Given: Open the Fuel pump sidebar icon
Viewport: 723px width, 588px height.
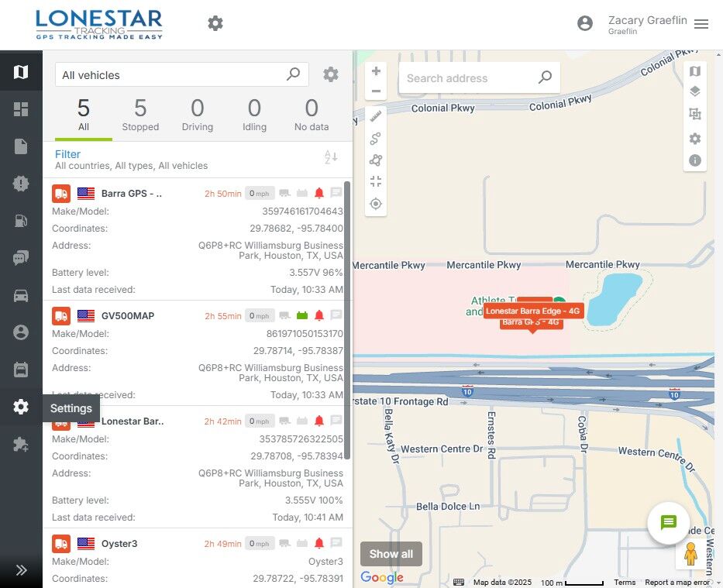Looking at the screenshot, I should 21,221.
